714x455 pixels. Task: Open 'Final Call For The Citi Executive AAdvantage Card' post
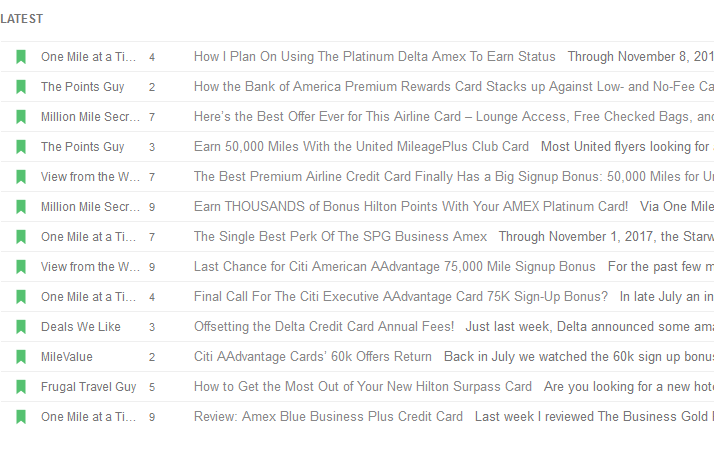click(401, 297)
